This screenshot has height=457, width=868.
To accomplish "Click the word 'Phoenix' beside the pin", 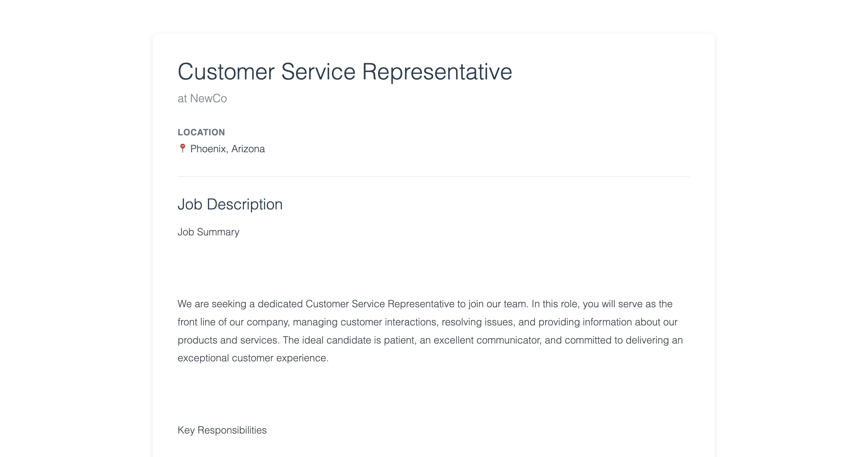I will pyautogui.click(x=208, y=149).
